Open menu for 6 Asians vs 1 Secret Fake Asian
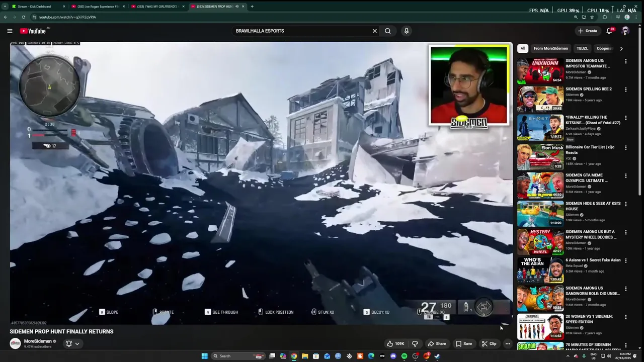The image size is (644, 362). tap(626, 261)
